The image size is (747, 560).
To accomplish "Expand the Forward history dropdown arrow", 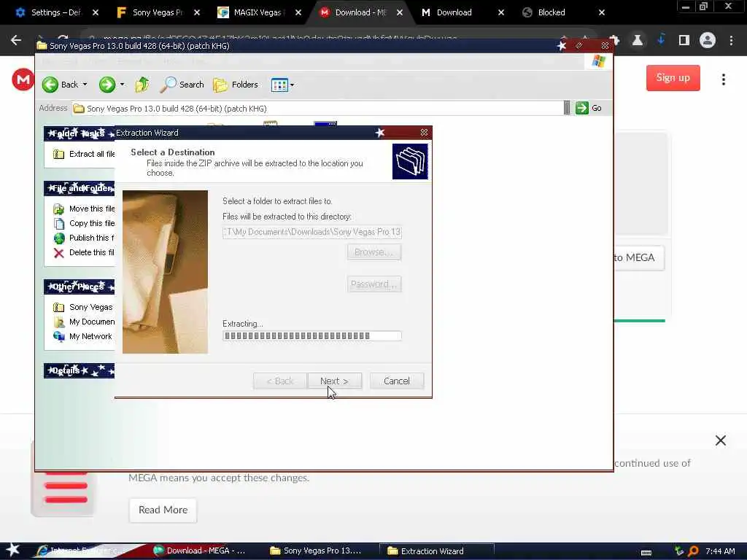I will 122,85.
